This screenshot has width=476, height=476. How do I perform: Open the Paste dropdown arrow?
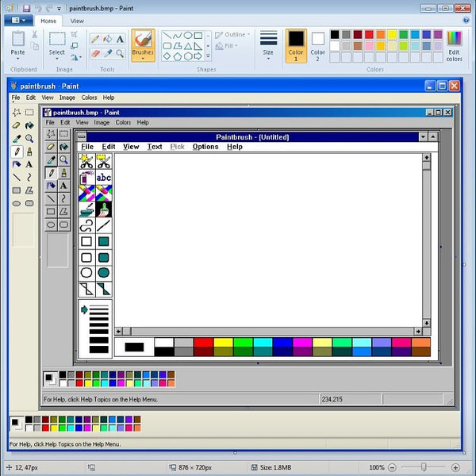click(x=17, y=59)
